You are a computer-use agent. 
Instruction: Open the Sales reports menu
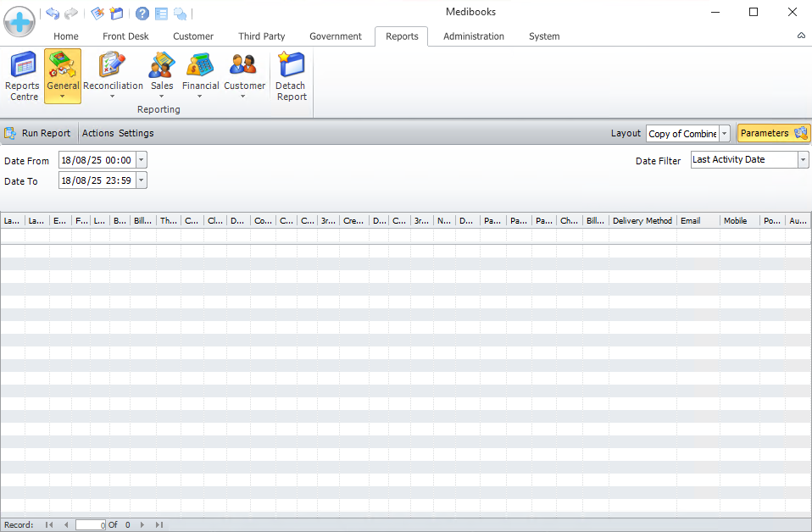tap(161, 76)
